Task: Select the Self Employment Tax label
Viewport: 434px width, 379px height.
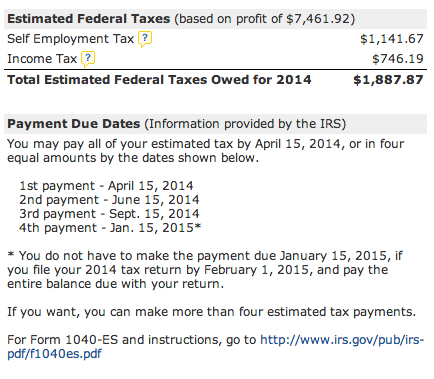Action: point(71,39)
